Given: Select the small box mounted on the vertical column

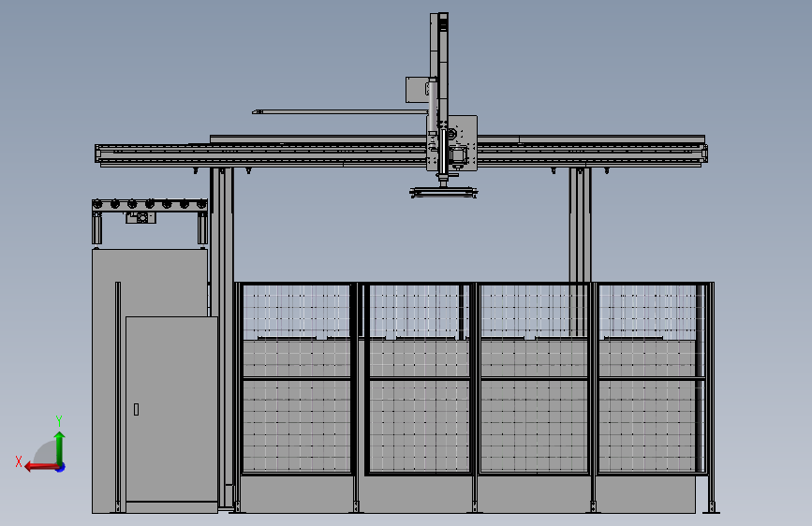Looking at the screenshot, I should click(x=418, y=90).
